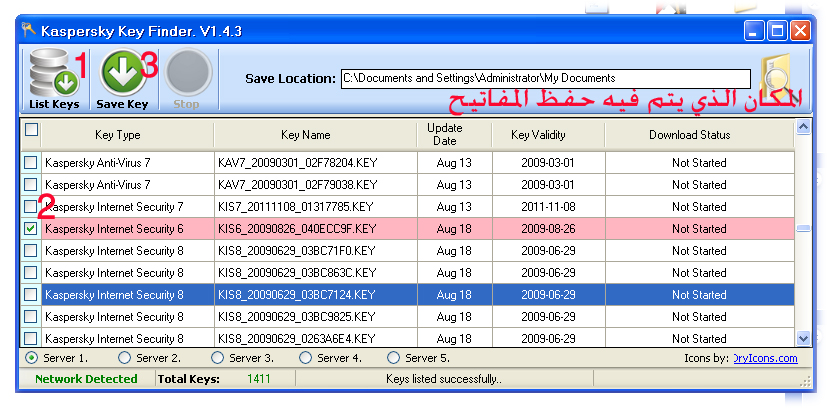Check the box for KAV7_20090301_02F78204.KEY
Viewport: 827px width, 408px height.
pyautogui.click(x=31, y=162)
